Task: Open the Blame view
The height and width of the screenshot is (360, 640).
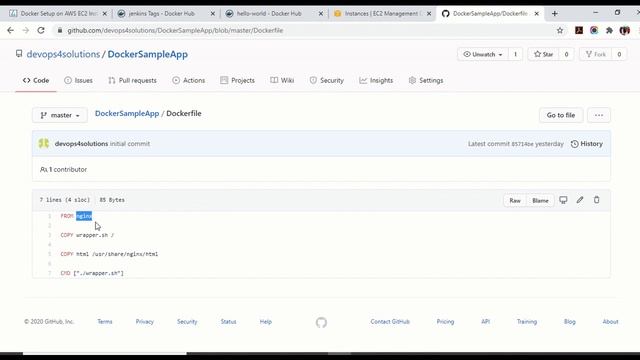Action: (540, 200)
